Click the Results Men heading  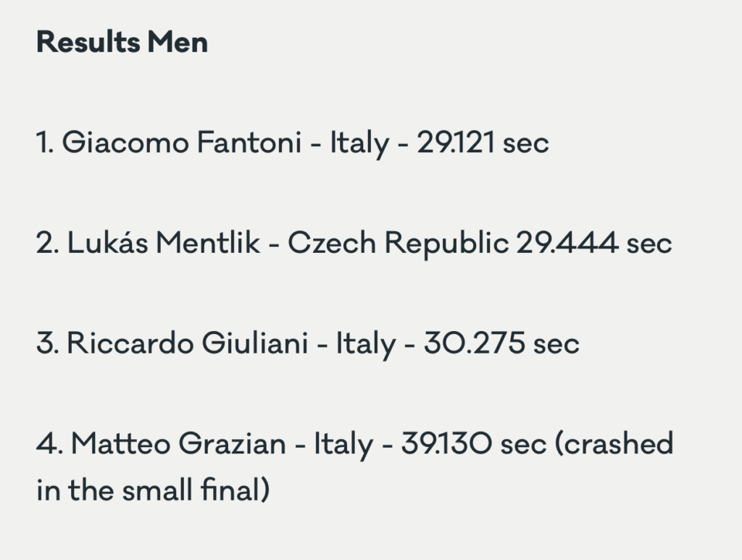pos(122,42)
